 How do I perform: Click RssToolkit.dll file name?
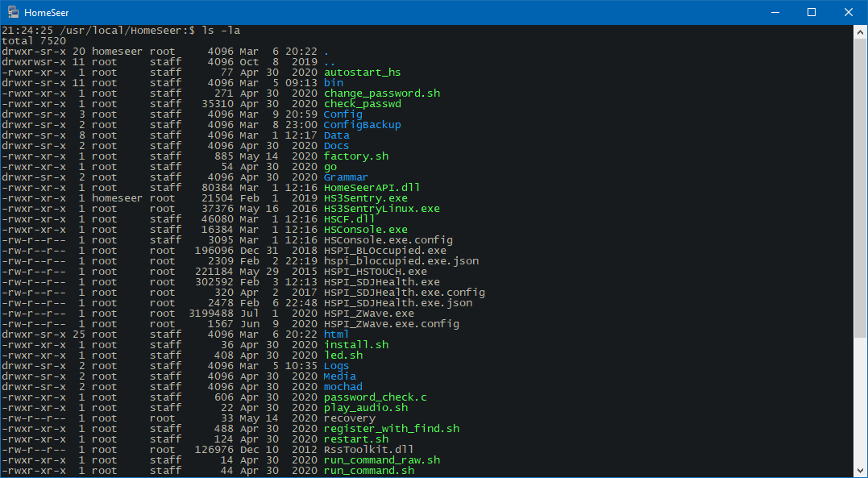(x=368, y=450)
